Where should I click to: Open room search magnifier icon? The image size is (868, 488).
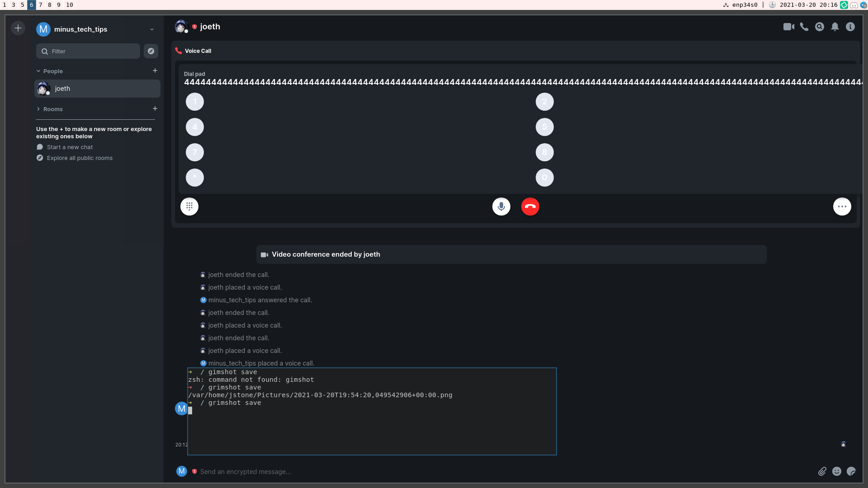(x=819, y=27)
